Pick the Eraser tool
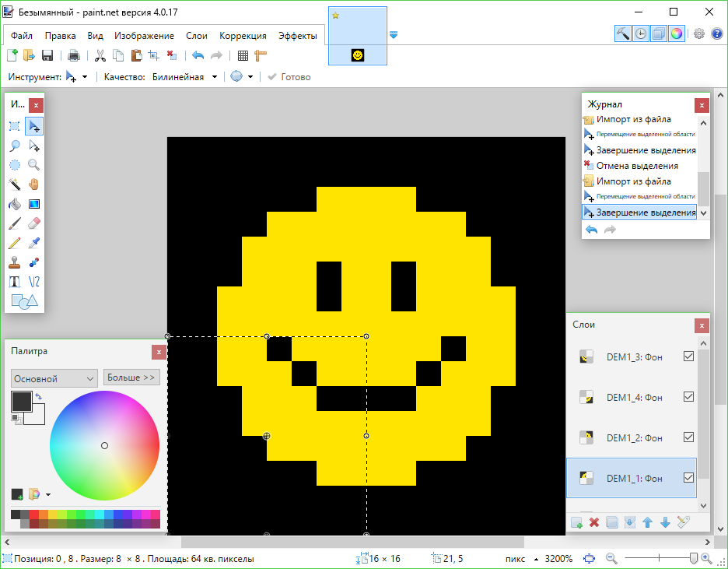This screenshot has width=728, height=569. coord(33,223)
